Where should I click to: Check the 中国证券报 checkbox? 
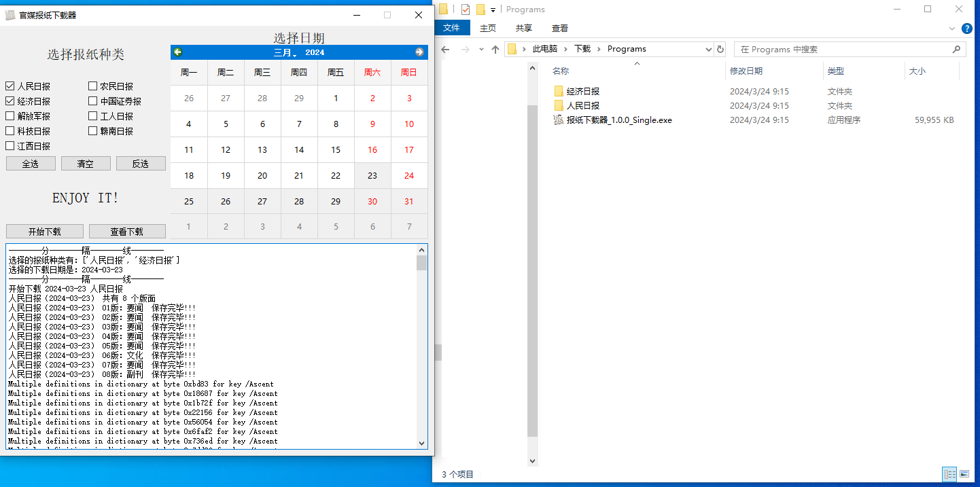coord(92,101)
